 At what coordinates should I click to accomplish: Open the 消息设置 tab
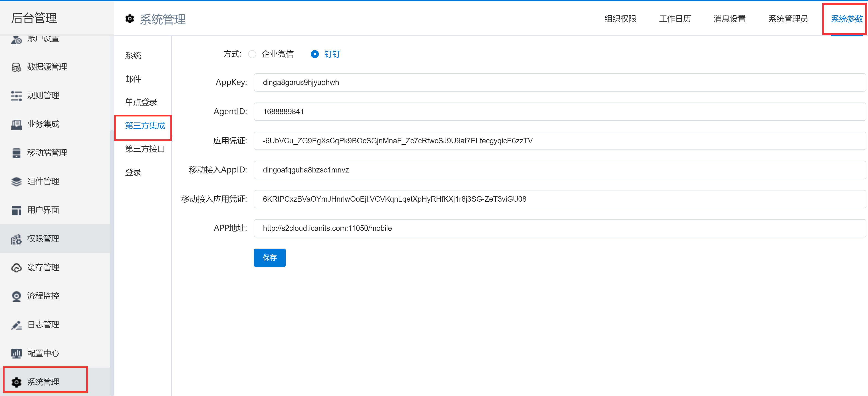click(729, 19)
